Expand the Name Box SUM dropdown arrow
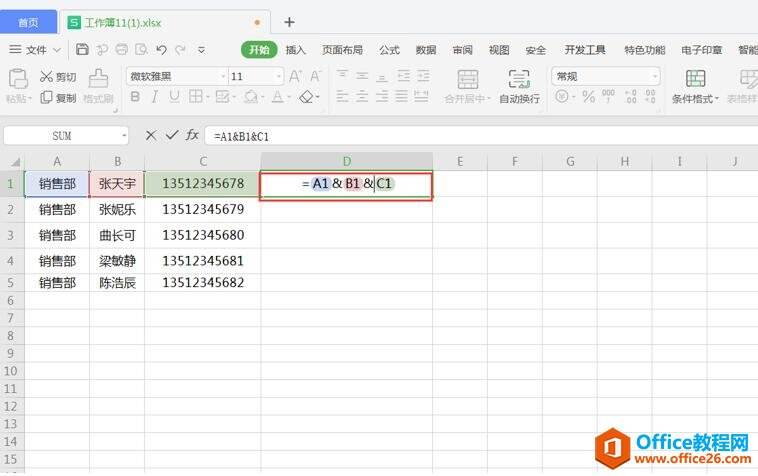The height and width of the screenshot is (476, 758). click(x=124, y=136)
